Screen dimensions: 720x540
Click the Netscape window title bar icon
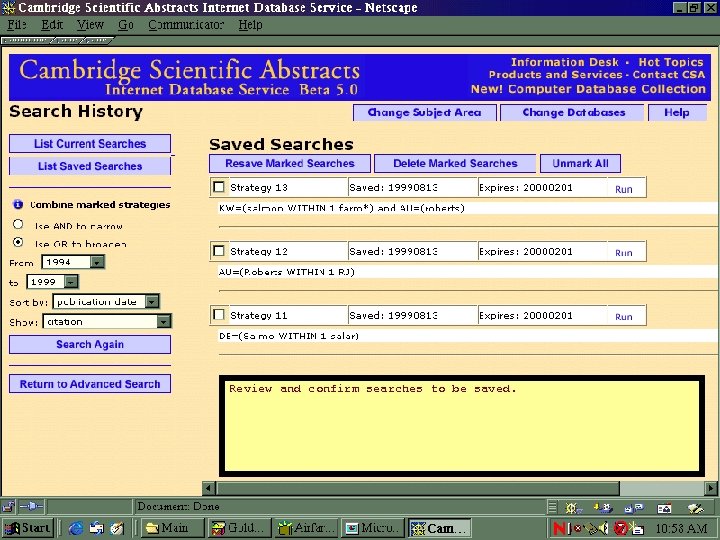point(8,8)
